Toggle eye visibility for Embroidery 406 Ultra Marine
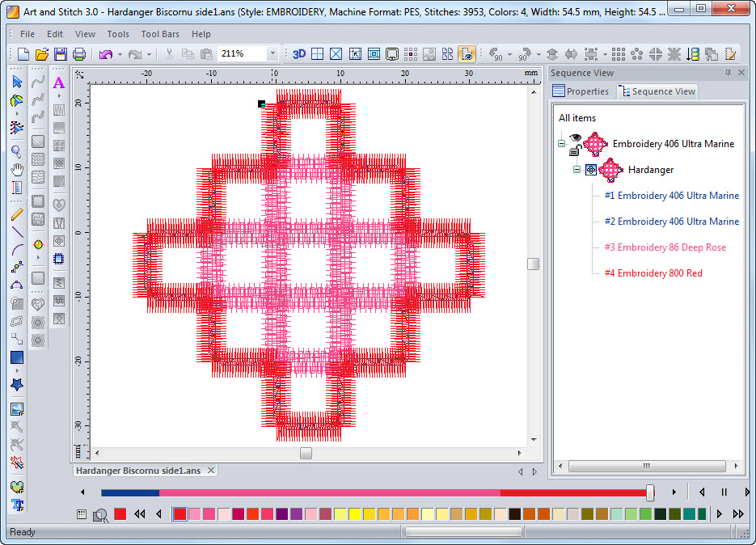 tap(575, 138)
